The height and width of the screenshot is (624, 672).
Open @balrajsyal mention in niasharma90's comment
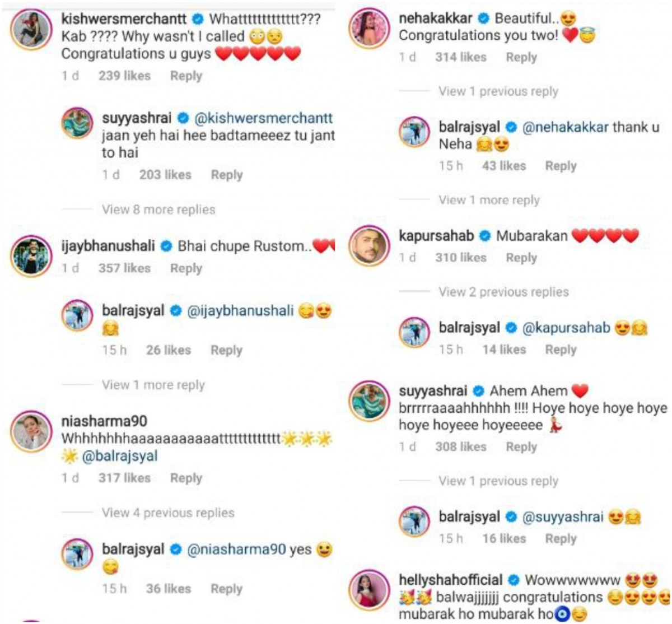click(x=120, y=457)
